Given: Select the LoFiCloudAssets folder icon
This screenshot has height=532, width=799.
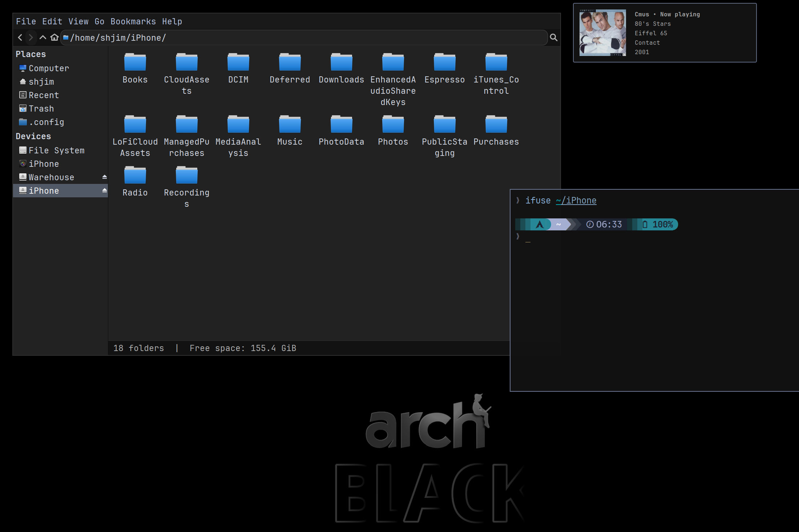Looking at the screenshot, I should pyautogui.click(x=135, y=124).
